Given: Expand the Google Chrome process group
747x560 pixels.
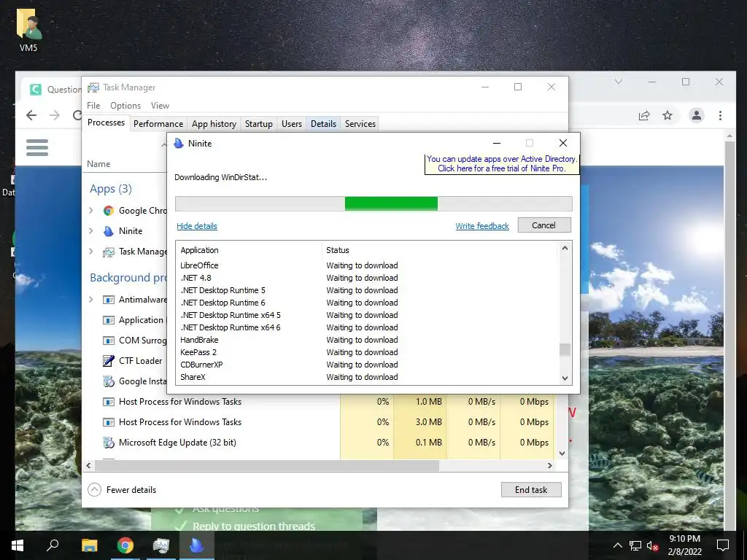Looking at the screenshot, I should 91,211.
